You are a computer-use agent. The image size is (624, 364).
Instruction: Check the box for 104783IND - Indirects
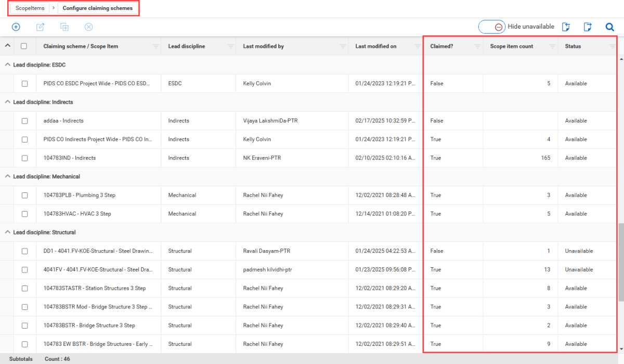(x=24, y=158)
